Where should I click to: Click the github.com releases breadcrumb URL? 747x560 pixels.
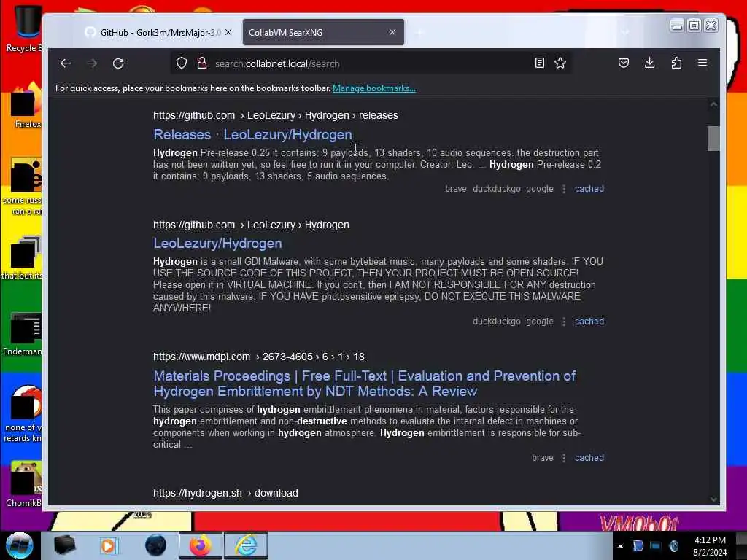click(x=275, y=115)
